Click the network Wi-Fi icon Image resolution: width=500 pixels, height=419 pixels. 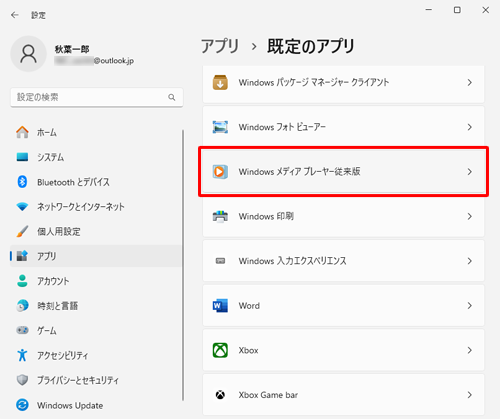(x=22, y=207)
